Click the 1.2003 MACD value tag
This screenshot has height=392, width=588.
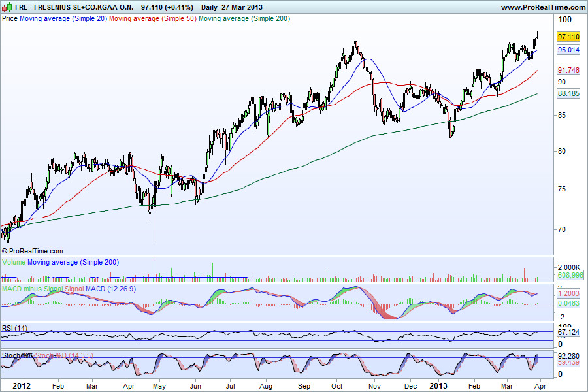(568, 293)
